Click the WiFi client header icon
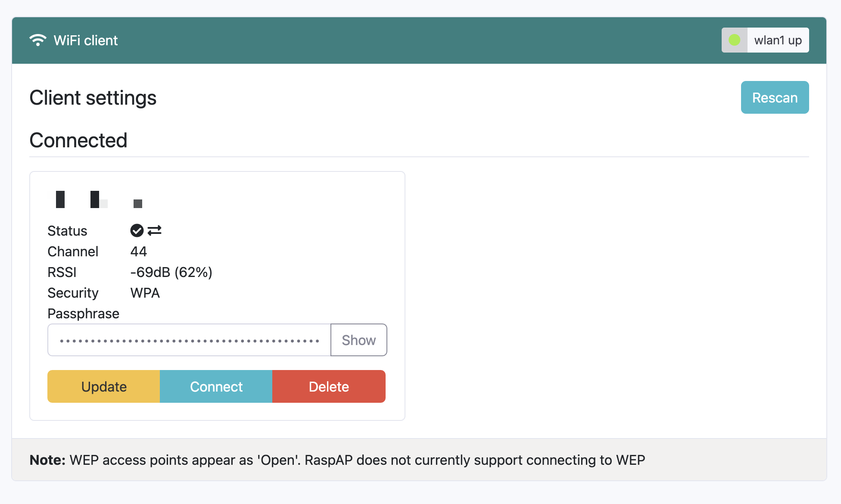The height and width of the screenshot is (504, 841). coord(38,40)
